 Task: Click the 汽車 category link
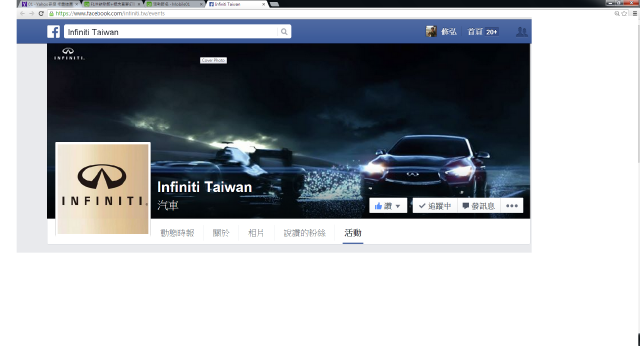click(x=168, y=205)
